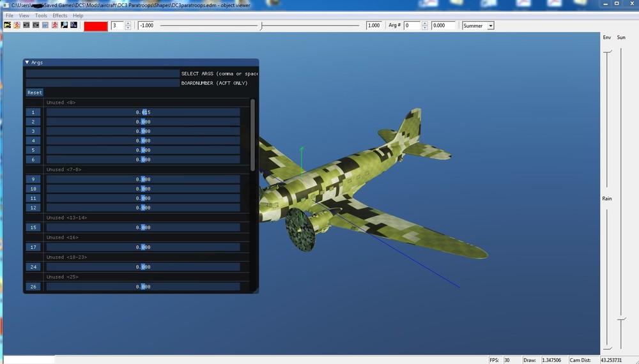Increase the Arg # spinner value

(x=425, y=24)
